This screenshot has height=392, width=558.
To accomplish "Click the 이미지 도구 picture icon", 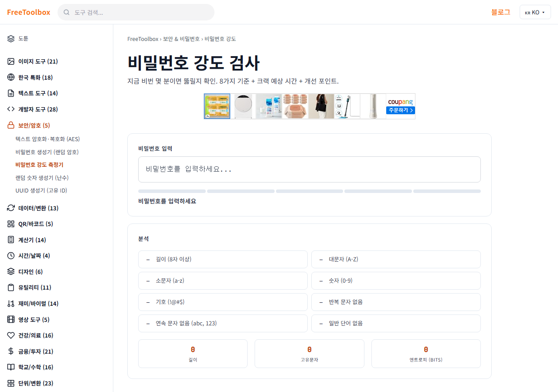I will [11, 61].
